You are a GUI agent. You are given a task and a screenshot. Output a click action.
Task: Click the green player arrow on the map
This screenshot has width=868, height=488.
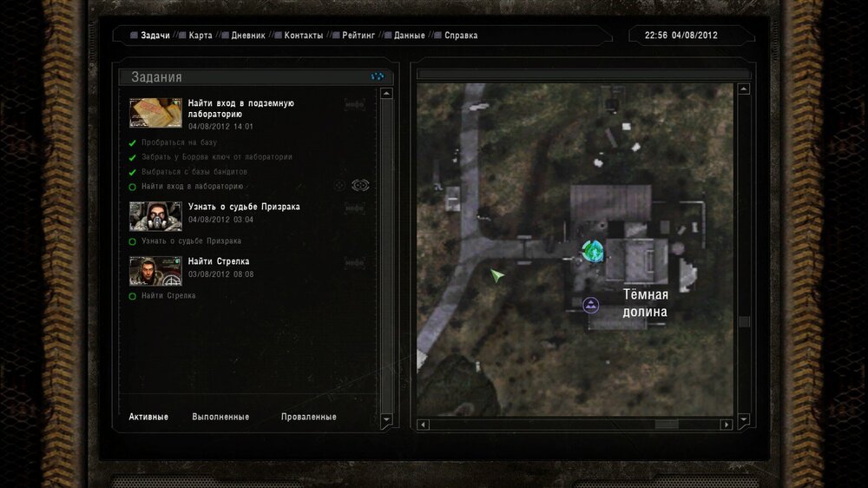[496, 274]
